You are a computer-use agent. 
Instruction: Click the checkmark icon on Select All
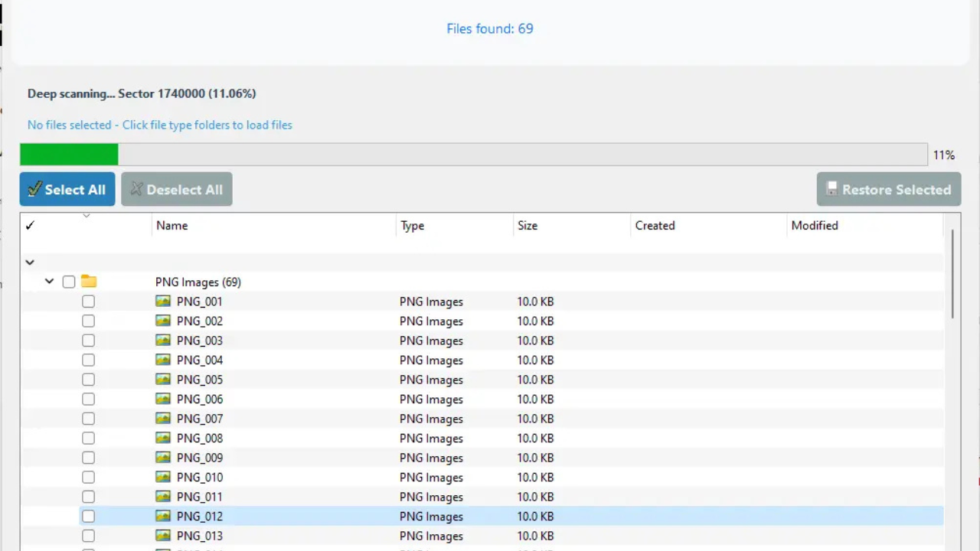pos(35,189)
